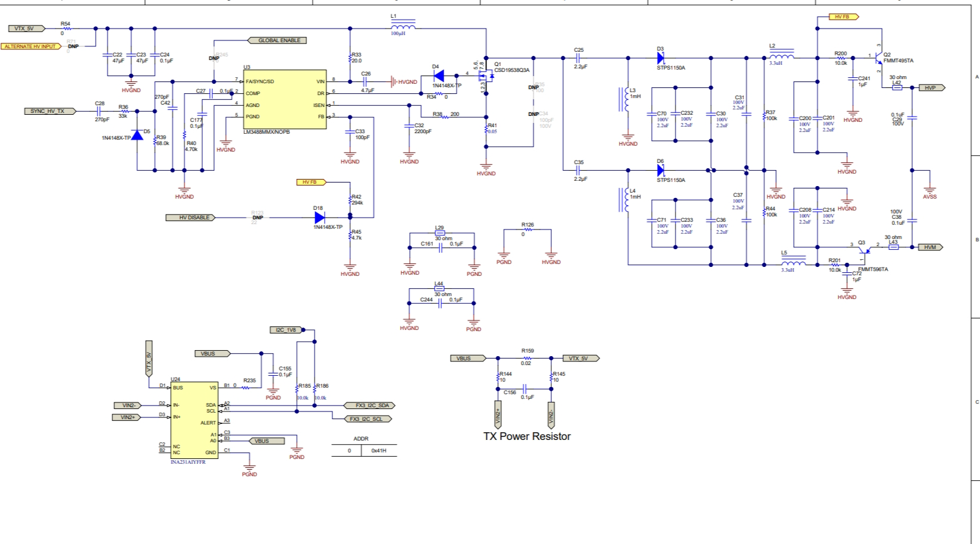Click the D3 STPS1150A diode symbol
Screen dimensions: 980x544
coord(661,58)
